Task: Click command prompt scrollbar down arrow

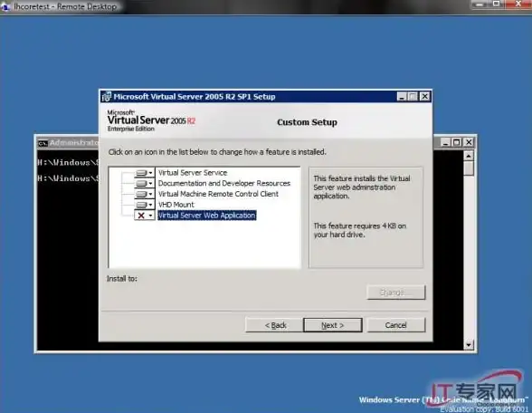Action: tap(469, 345)
